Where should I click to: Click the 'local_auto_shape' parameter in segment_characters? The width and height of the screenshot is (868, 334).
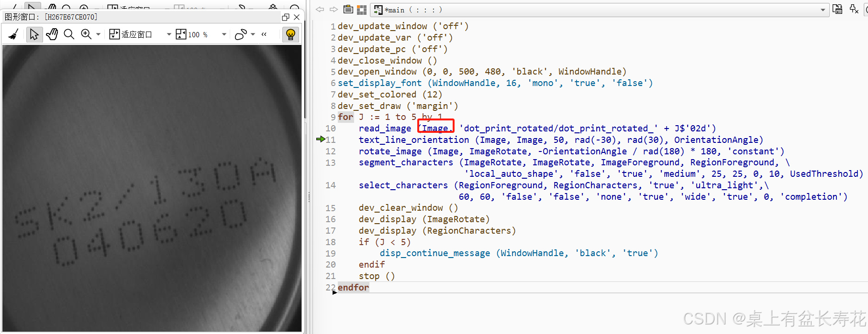click(x=512, y=174)
